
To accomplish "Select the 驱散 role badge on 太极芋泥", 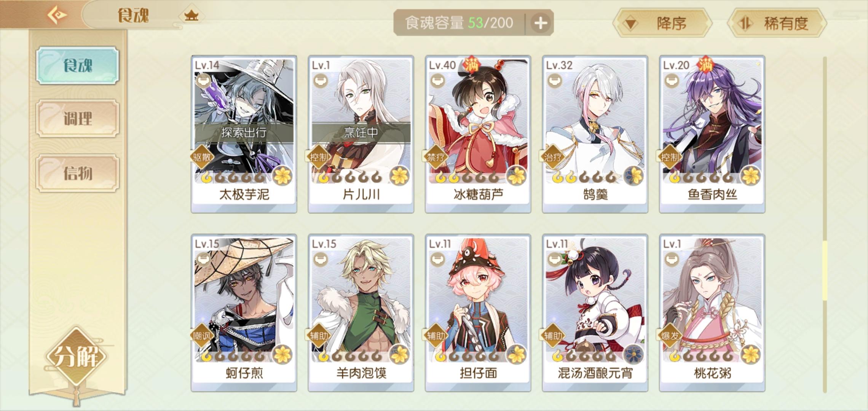I will click(201, 157).
